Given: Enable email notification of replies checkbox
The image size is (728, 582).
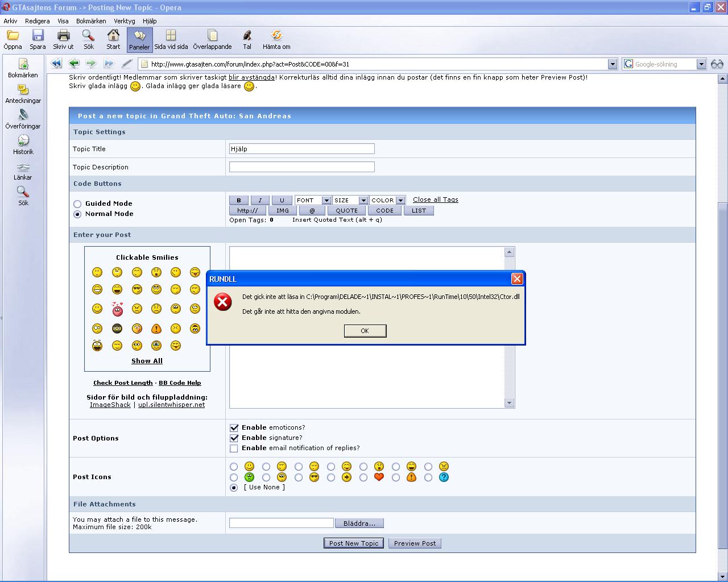Looking at the screenshot, I should pyautogui.click(x=234, y=448).
